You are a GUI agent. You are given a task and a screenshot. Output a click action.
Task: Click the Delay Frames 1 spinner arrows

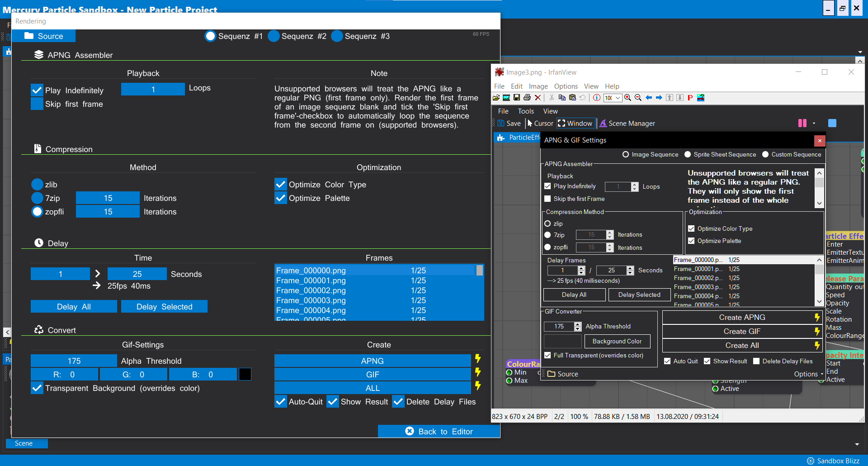point(581,270)
